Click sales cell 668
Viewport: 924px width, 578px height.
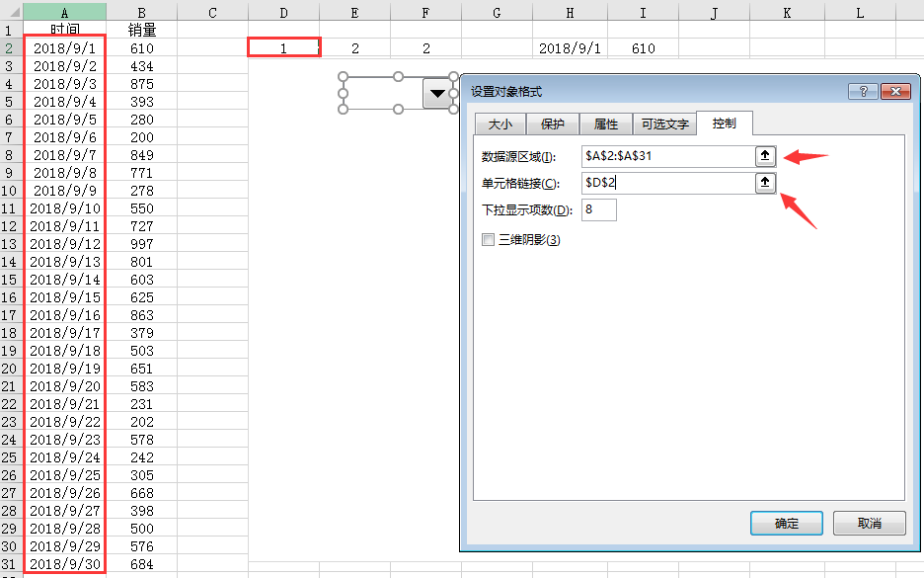pyautogui.click(x=141, y=492)
